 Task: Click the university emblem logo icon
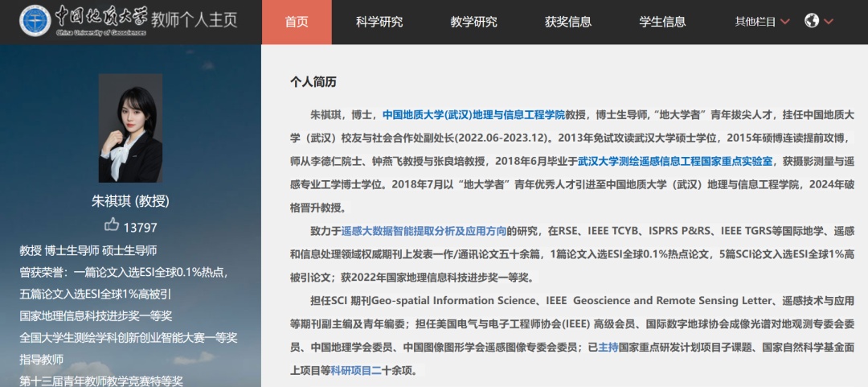pyautogui.click(x=35, y=21)
